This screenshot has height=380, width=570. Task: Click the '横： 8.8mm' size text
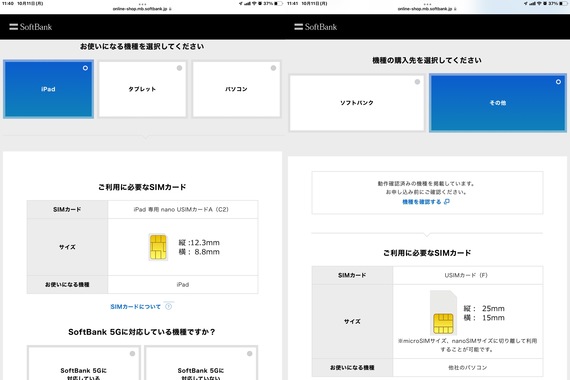tap(199, 252)
